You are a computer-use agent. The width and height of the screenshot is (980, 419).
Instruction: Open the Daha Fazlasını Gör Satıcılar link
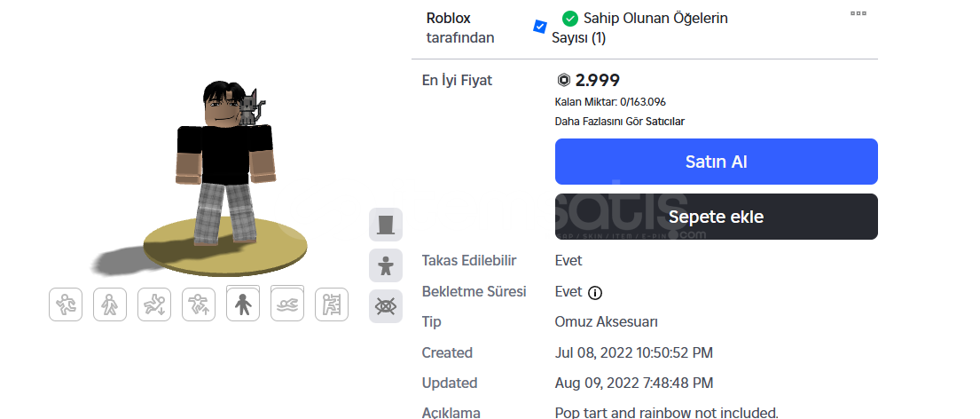point(619,122)
